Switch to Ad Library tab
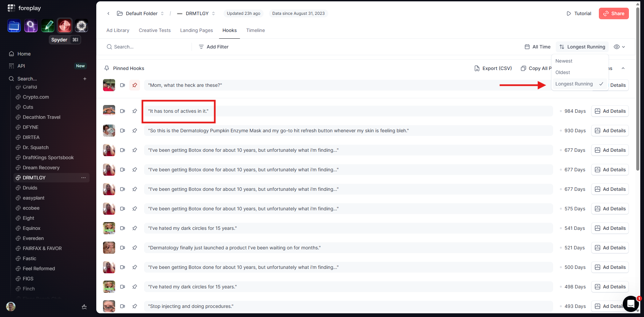 click(118, 30)
